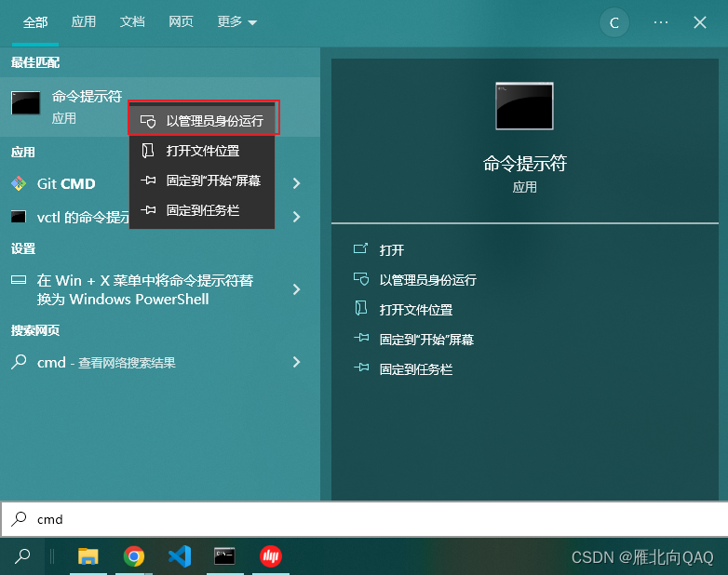The width and height of the screenshot is (728, 575).
Task: Click 打开 in the right pane
Action: (x=392, y=250)
